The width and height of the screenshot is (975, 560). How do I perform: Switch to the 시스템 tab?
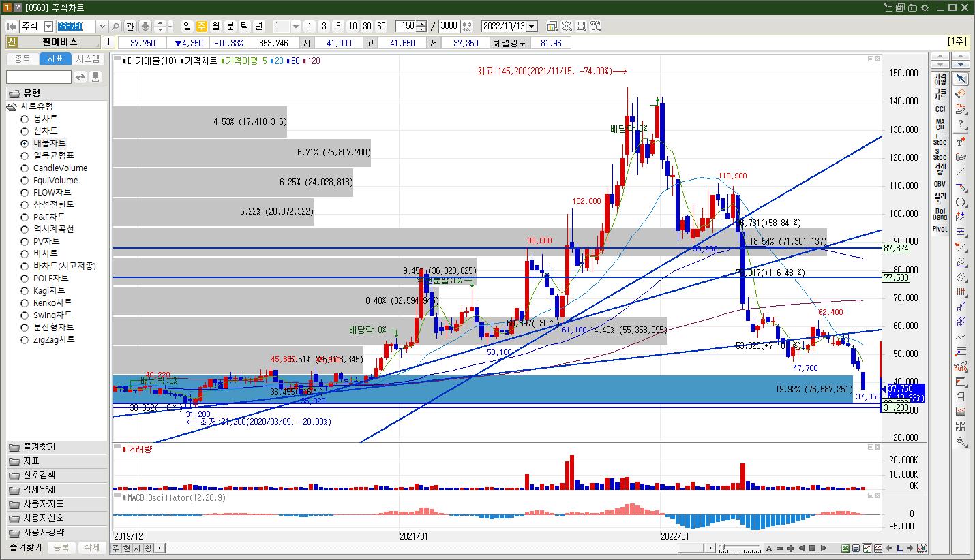tap(88, 59)
